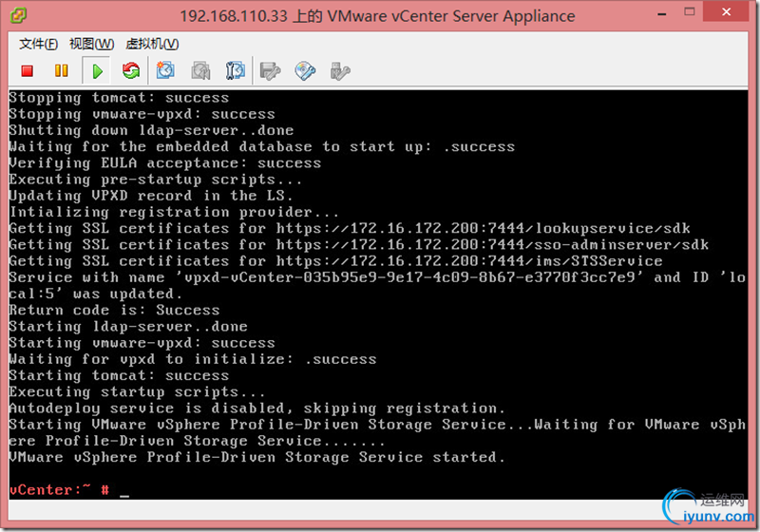Open the 视图(W) menu
The width and height of the screenshot is (760, 532).
coord(91,44)
